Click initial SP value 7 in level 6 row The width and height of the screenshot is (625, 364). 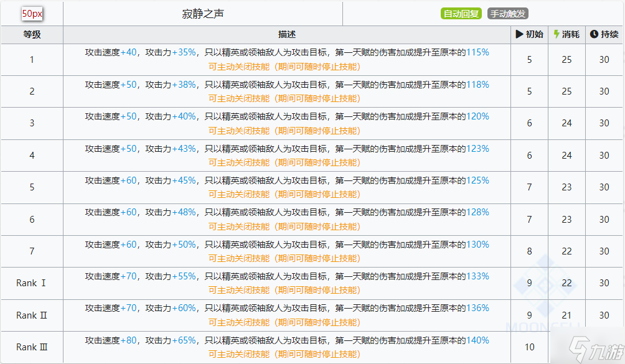(x=529, y=220)
